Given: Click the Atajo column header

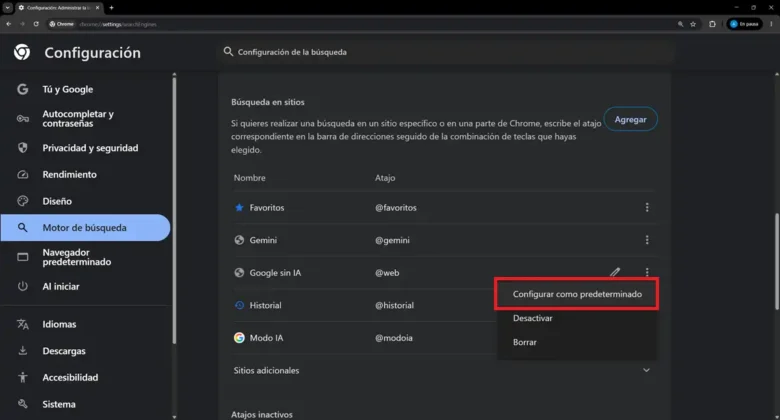Looking at the screenshot, I should click(385, 178).
